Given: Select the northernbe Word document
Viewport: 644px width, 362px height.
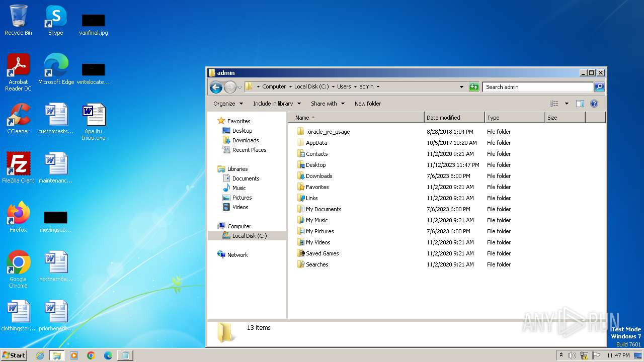Looking at the screenshot, I should (x=56, y=266).
